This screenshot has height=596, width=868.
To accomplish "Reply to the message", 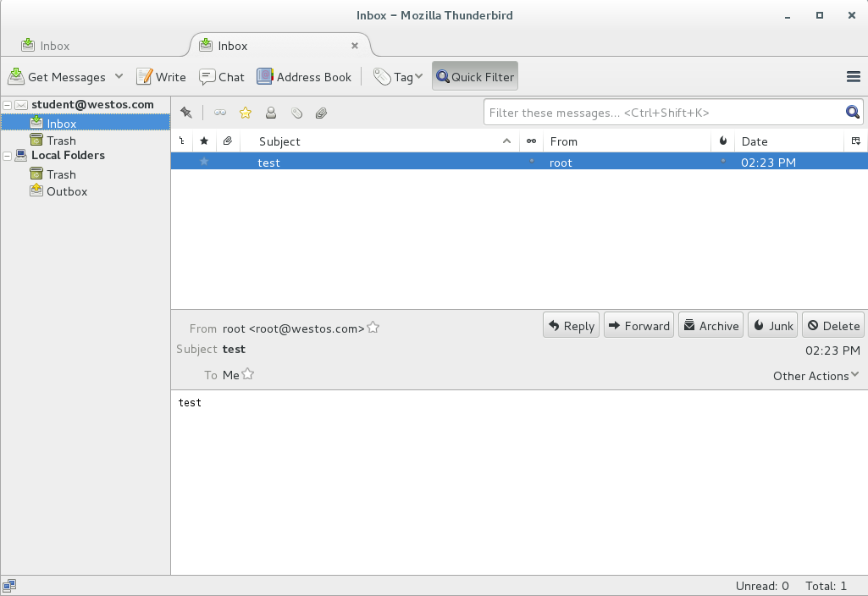I will click(x=572, y=325).
